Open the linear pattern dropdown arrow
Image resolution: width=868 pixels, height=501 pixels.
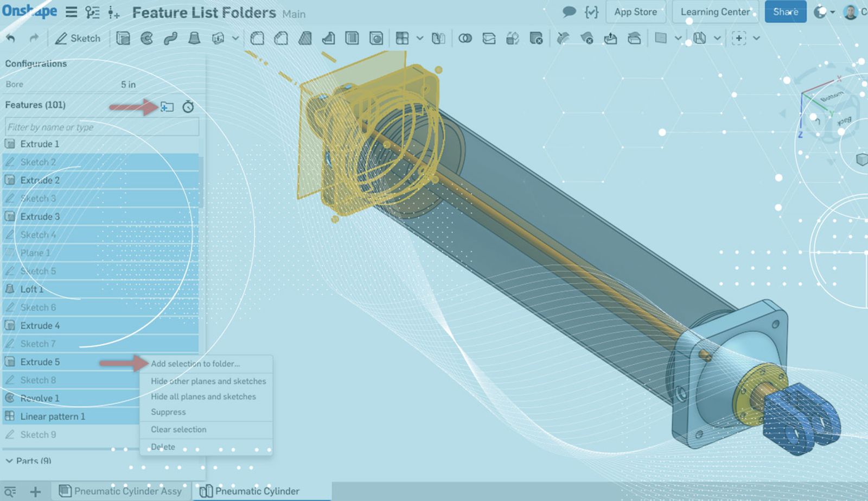coord(419,38)
